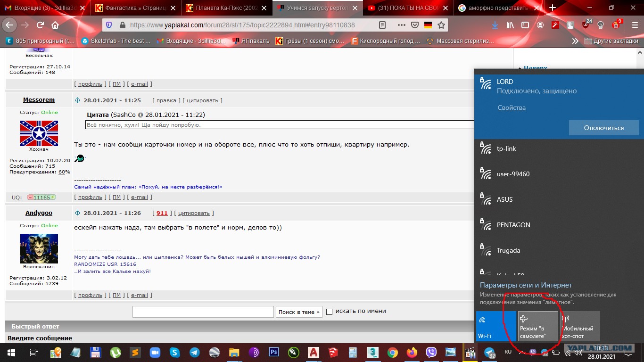Open page actions three-dot menu
Screen dimensions: 644x362
coord(401,25)
